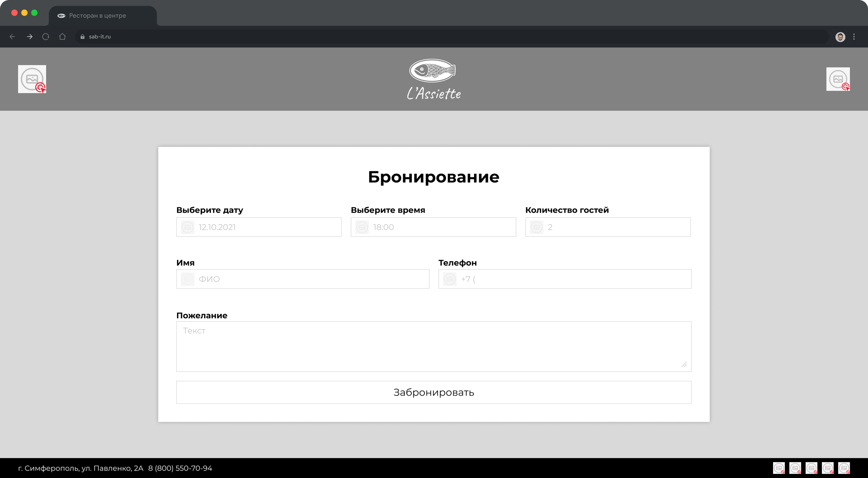Image resolution: width=868 pixels, height=478 pixels.
Task: Reload the page with the refresh icon
Action: [46, 37]
